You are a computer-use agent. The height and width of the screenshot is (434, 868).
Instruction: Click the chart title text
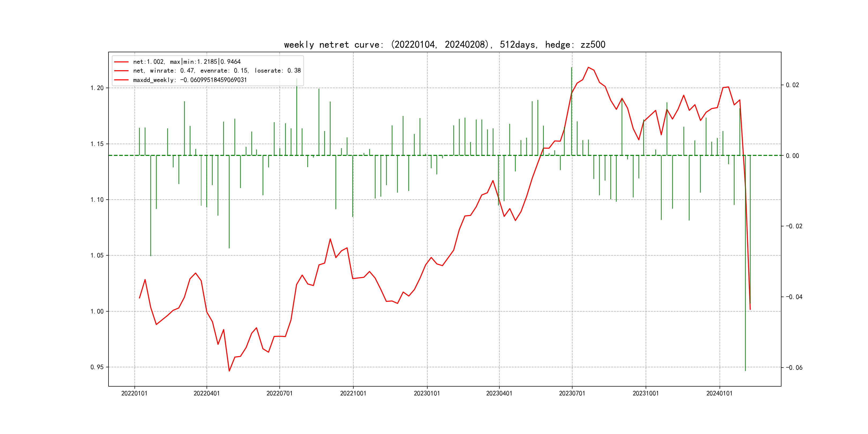pyautogui.click(x=444, y=44)
